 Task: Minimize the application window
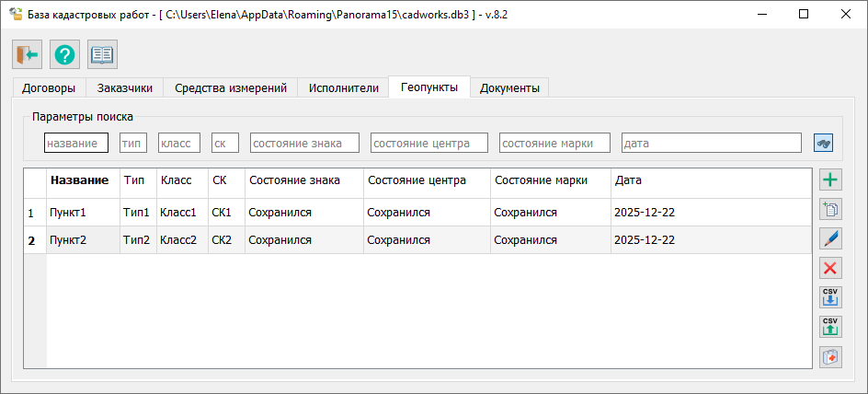[x=763, y=15]
